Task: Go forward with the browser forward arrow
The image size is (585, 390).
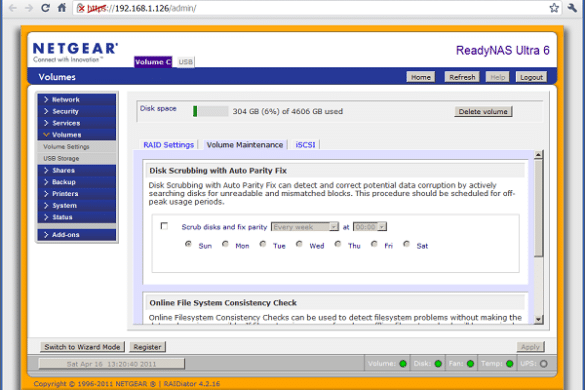Action: click(29, 8)
